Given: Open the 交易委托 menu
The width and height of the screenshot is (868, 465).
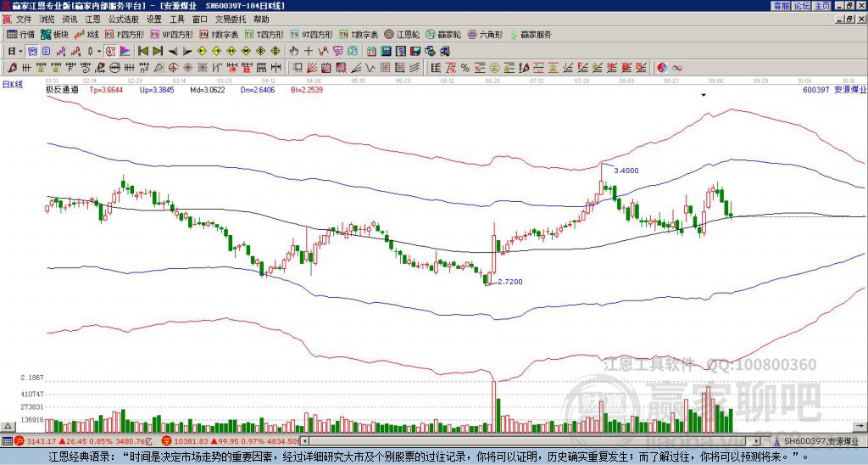Looking at the screenshot, I should (231, 20).
